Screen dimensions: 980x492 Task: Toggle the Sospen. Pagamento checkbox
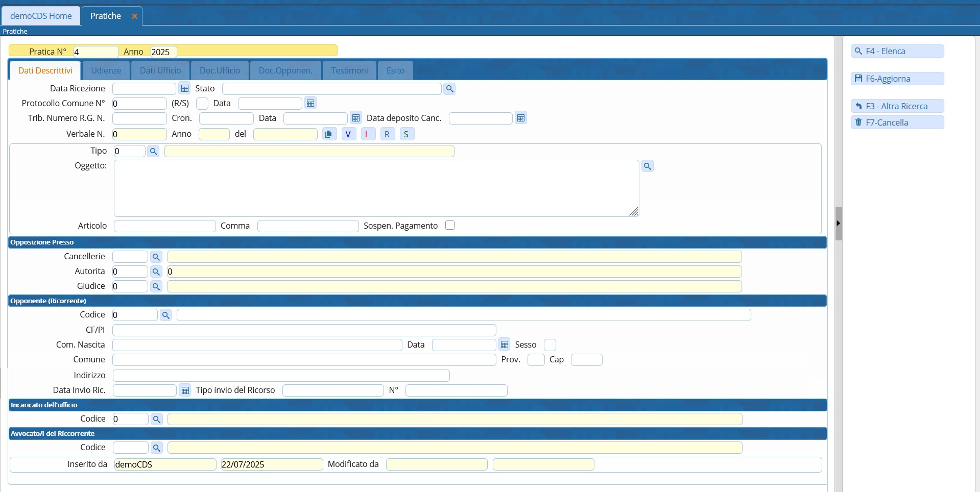click(450, 226)
